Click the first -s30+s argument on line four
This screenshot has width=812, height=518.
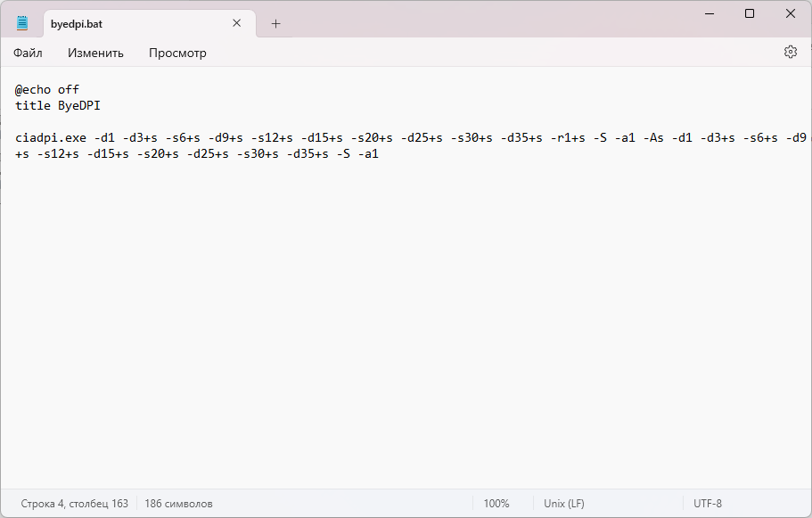coord(472,138)
